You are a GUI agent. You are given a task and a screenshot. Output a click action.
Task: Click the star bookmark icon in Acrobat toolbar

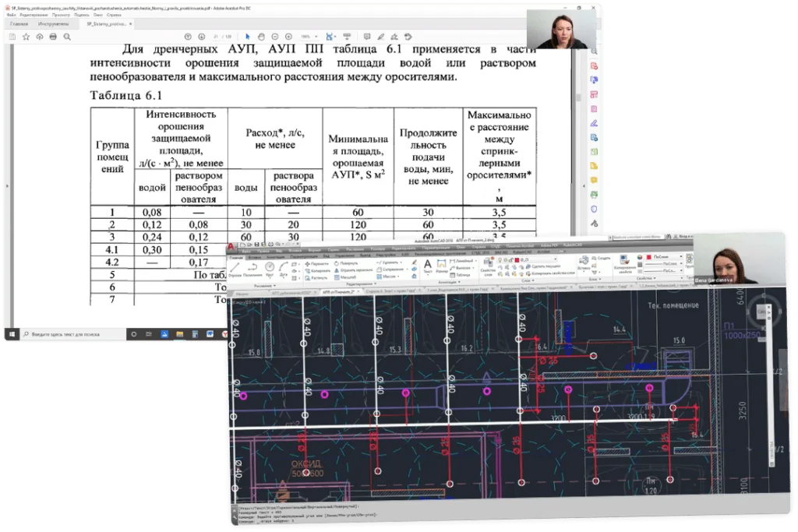(26, 37)
